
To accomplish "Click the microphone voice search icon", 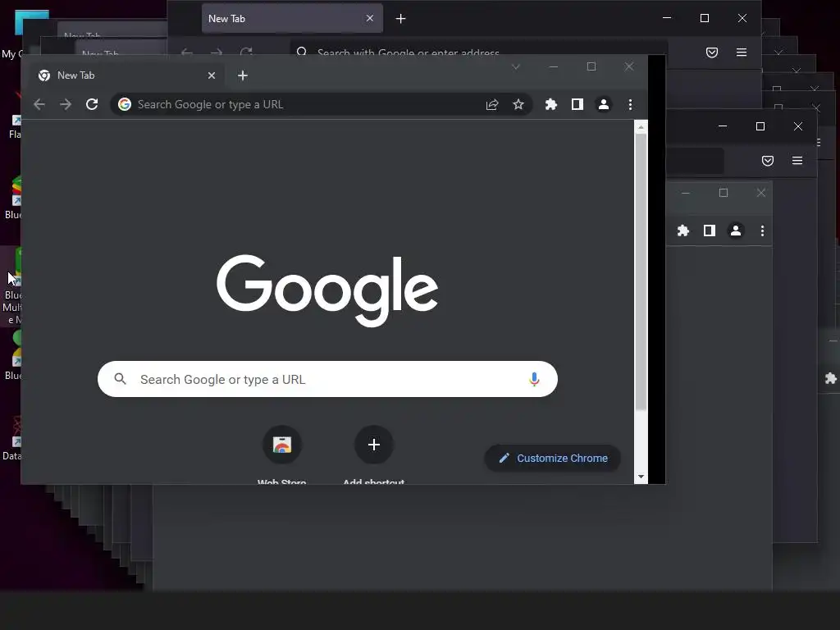I will tap(534, 379).
